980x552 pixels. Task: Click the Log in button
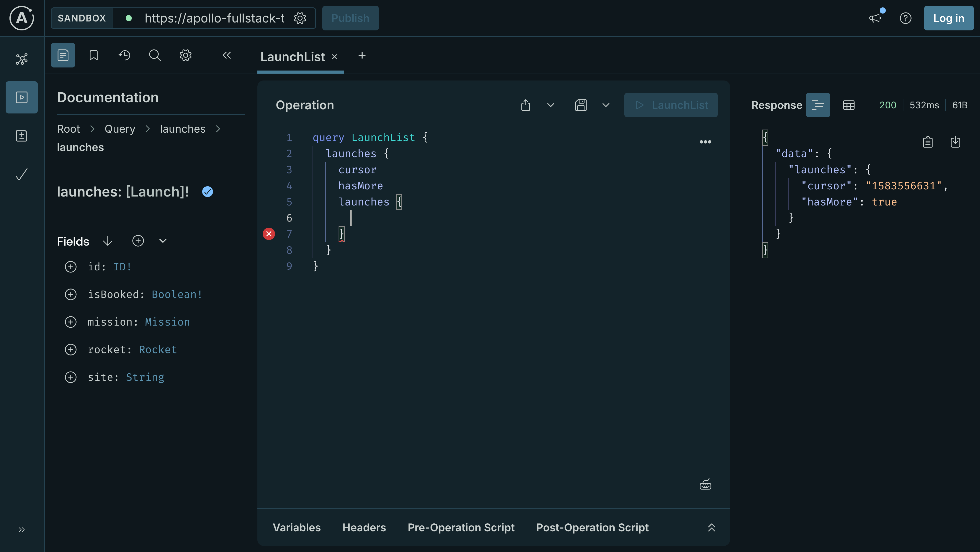(948, 18)
